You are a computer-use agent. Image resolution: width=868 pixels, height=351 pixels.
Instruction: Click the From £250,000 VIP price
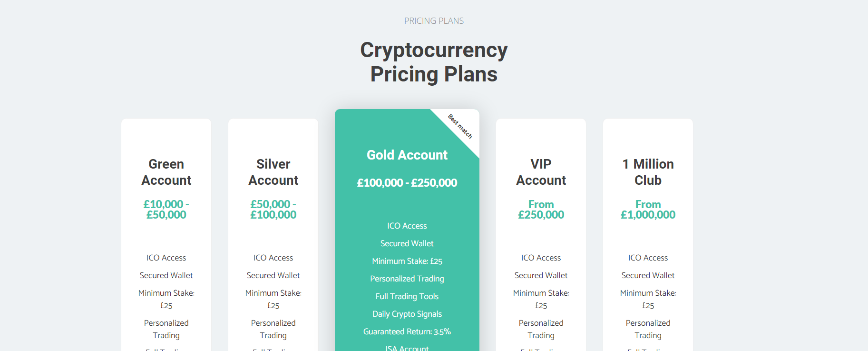pos(541,210)
